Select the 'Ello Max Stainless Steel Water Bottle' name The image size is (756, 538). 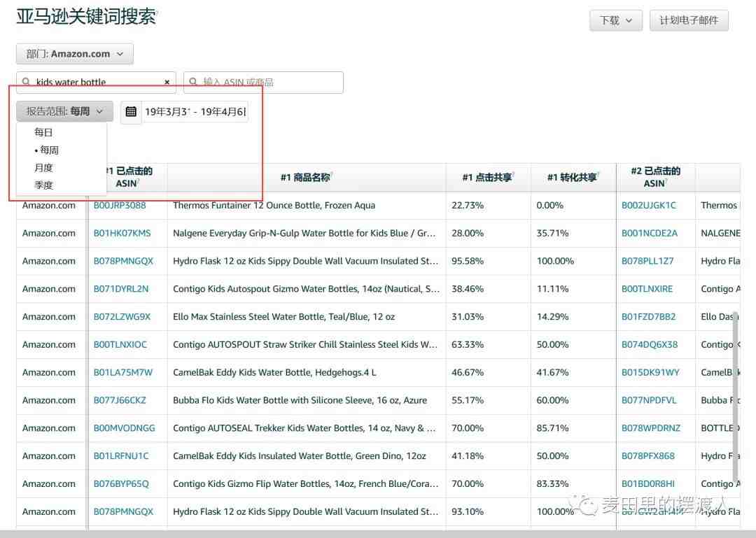(x=283, y=317)
